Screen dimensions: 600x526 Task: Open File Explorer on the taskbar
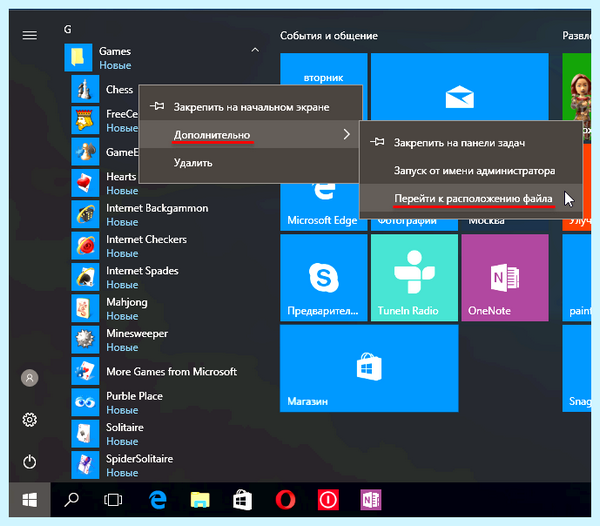(x=200, y=500)
